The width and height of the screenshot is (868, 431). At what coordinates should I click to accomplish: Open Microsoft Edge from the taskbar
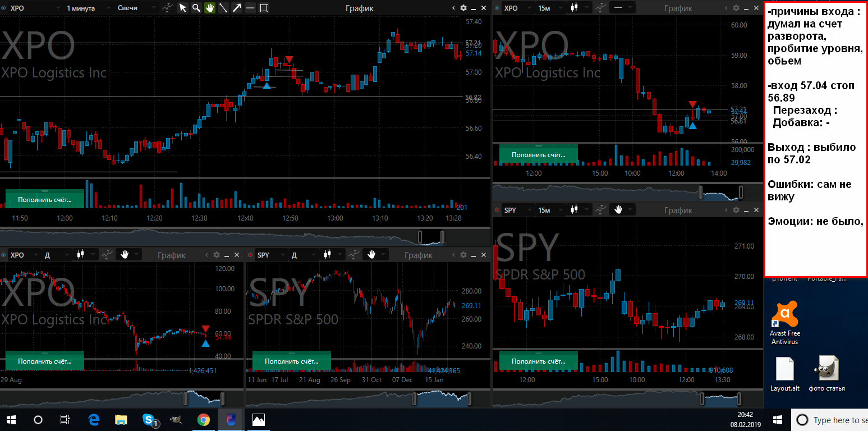pyautogui.click(x=94, y=419)
